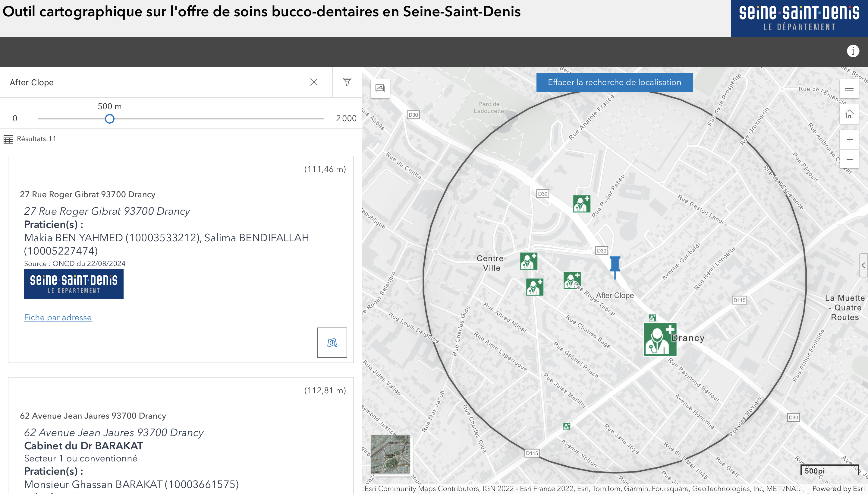Collapse side panel with chevron arrow
This screenshot has width=868, height=494.
863,265
